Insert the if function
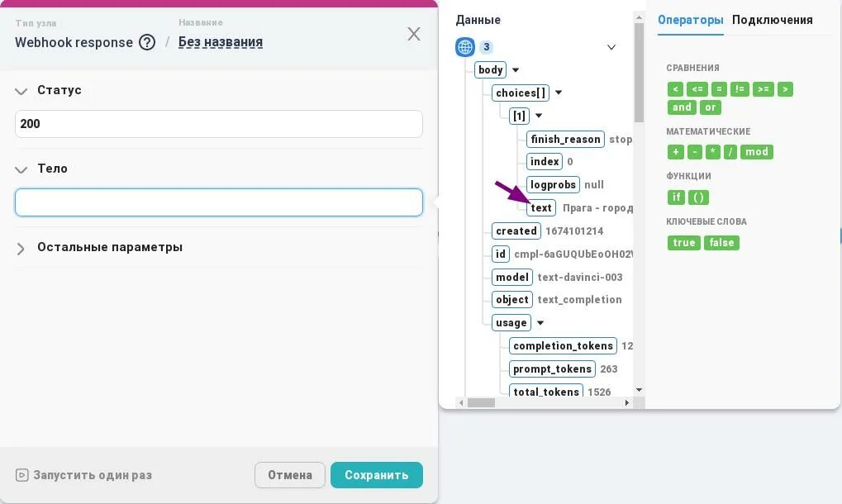This screenshot has width=842, height=504. pos(676,197)
